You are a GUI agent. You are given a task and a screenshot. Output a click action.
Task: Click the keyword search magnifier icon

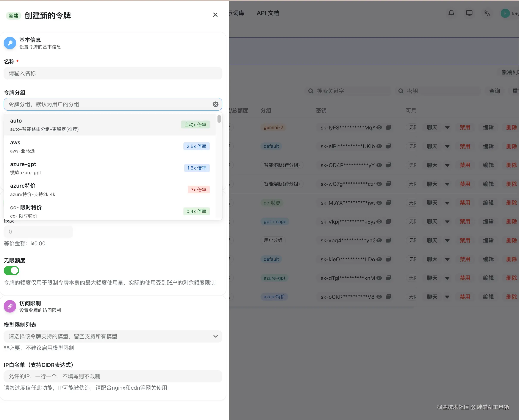click(311, 91)
